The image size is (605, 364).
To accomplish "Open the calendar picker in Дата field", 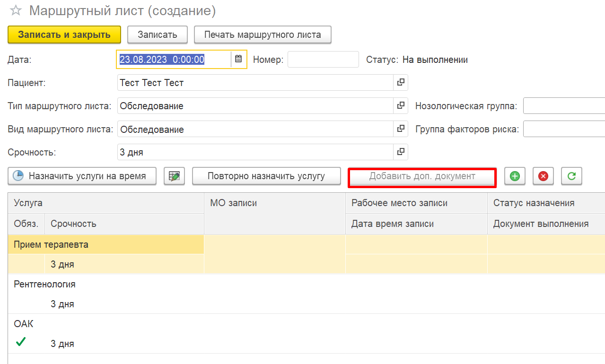I will coord(238,60).
